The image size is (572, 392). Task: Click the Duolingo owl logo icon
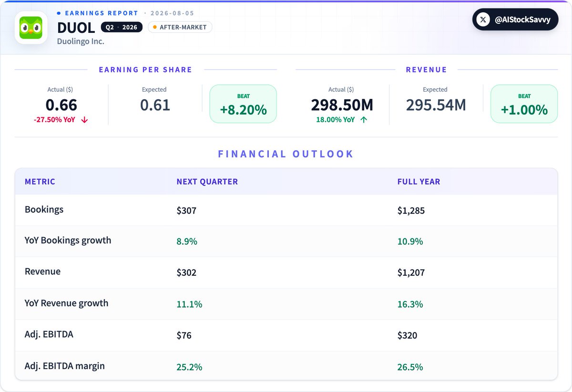(x=31, y=28)
